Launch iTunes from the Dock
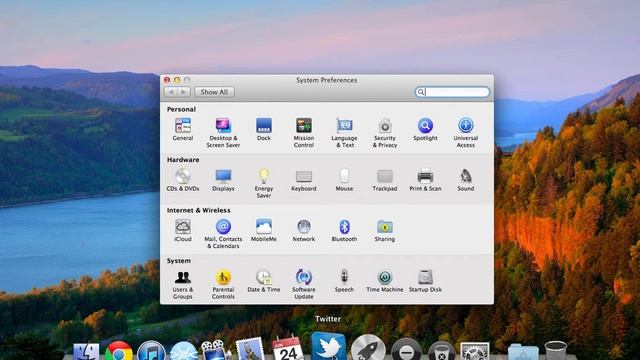640x360 pixels. [151, 351]
